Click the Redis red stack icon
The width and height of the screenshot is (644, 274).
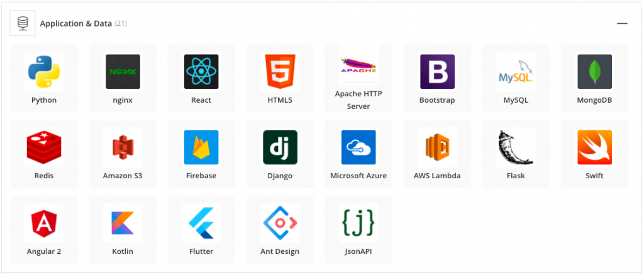[44, 147]
